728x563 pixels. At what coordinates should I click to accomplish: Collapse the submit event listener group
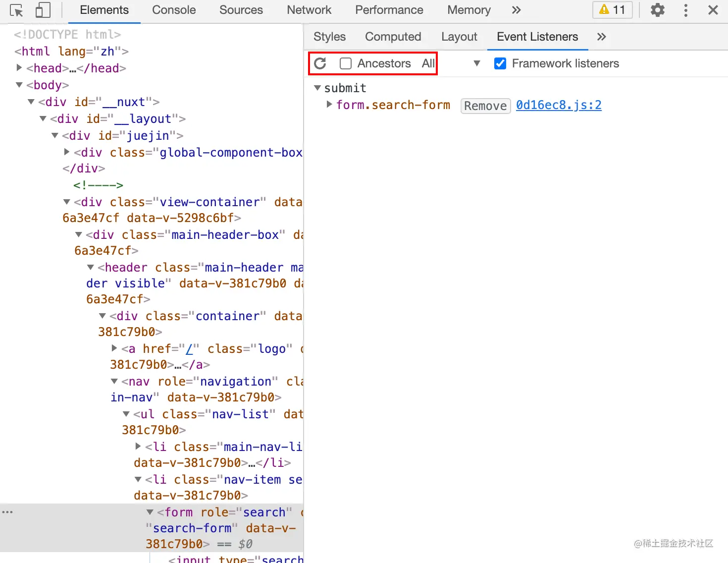tap(317, 87)
